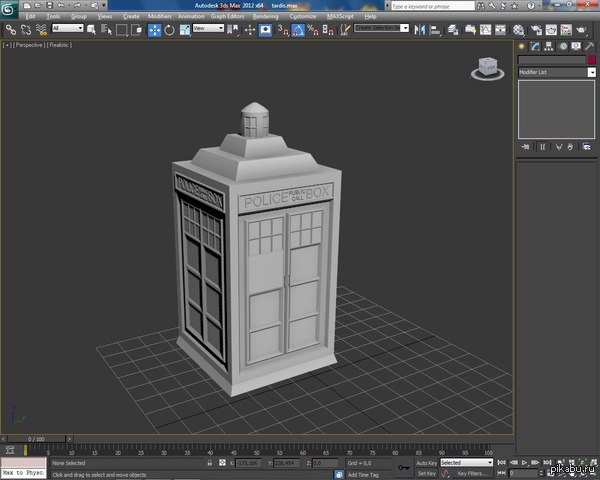
Task: Toggle keyboard shortcut override button
Action: tap(265, 30)
